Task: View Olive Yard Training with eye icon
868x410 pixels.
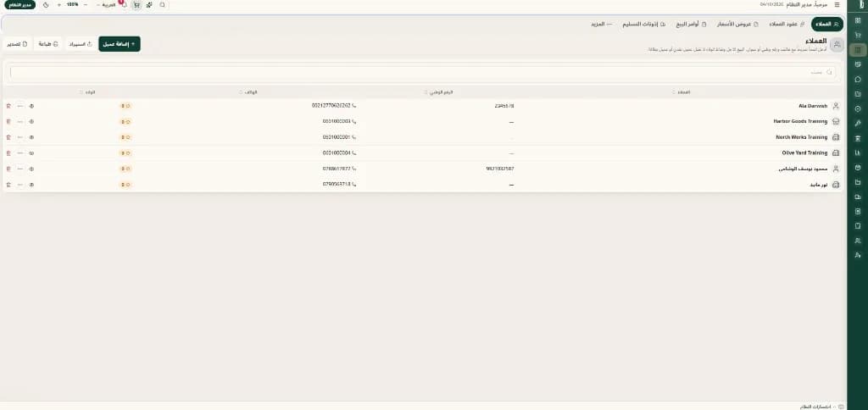Action: (x=31, y=152)
